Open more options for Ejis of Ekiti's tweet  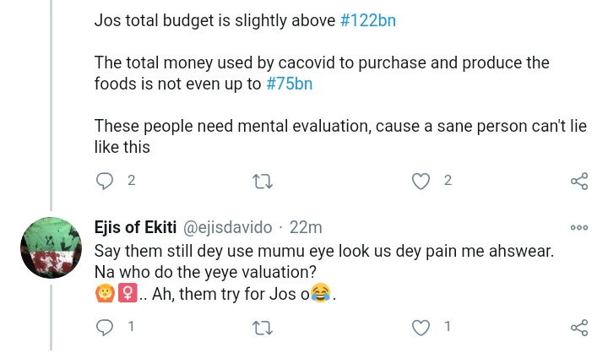tap(579, 227)
